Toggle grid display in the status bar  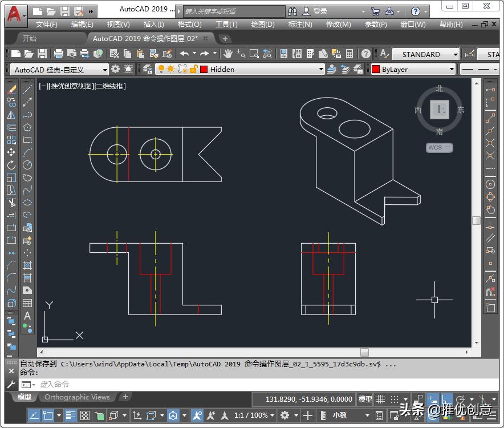tap(381, 399)
